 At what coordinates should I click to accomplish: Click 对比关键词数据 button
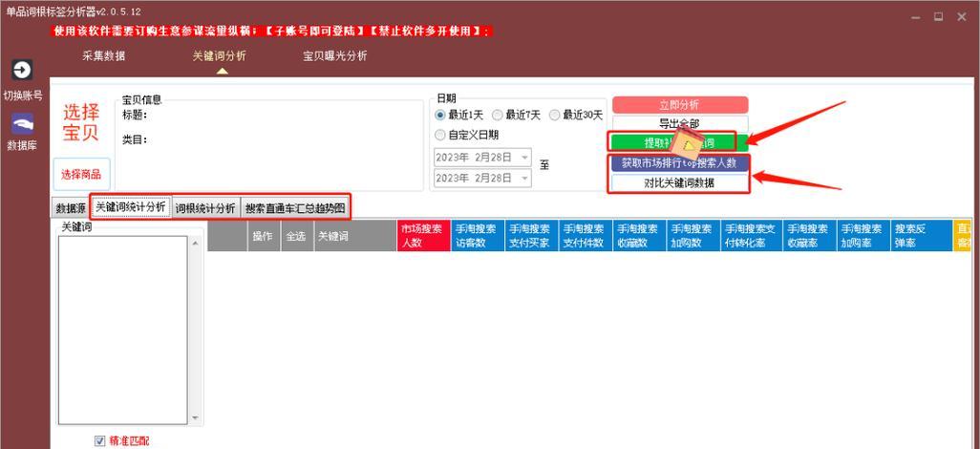pyautogui.click(x=680, y=183)
